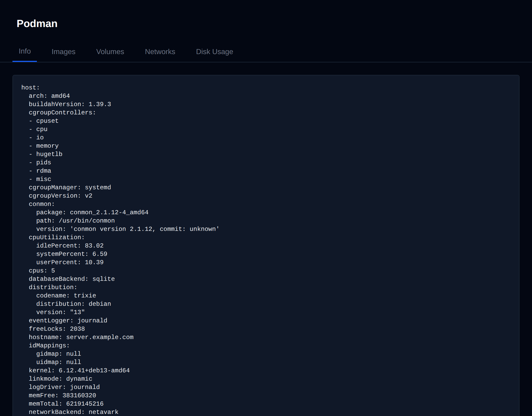Click 'kernel: 6.12.41+deb13-amd64' line
Viewport: 532px width, 416px height.
coord(79,370)
